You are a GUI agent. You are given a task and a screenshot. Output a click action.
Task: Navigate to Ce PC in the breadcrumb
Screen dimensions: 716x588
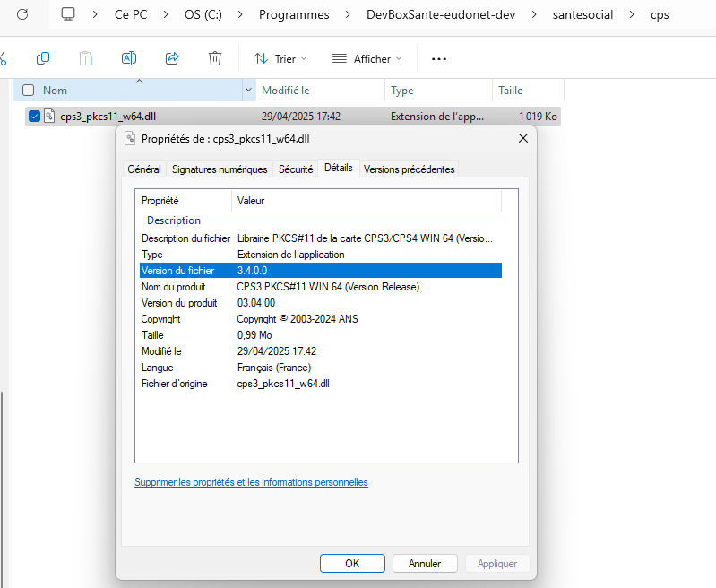(x=131, y=14)
